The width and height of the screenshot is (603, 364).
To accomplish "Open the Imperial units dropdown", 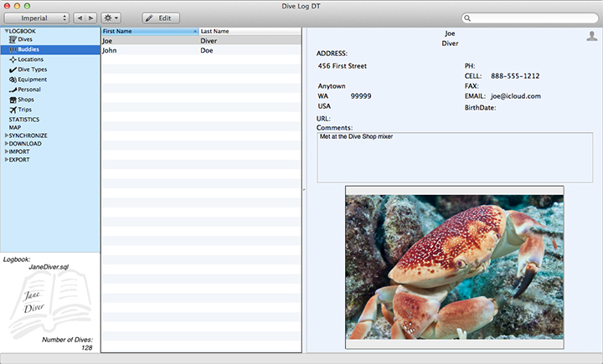I will (38, 18).
